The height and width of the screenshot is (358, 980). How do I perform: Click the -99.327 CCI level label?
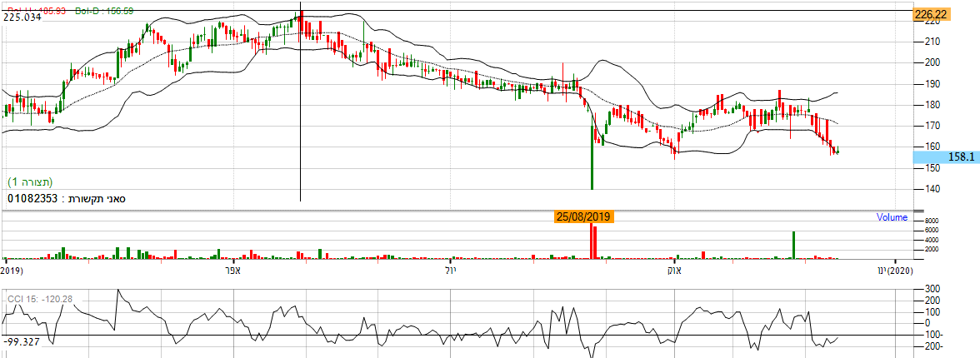pos(22,341)
